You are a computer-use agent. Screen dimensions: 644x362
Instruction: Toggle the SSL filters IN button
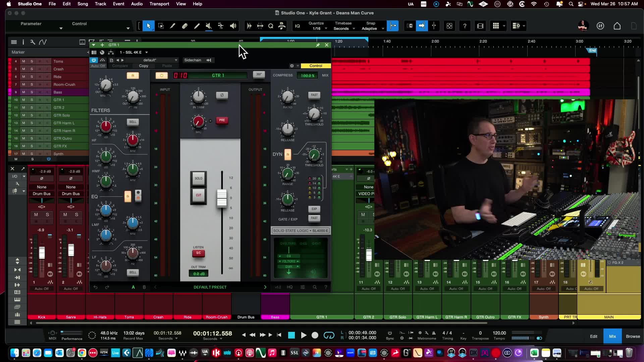click(x=133, y=76)
